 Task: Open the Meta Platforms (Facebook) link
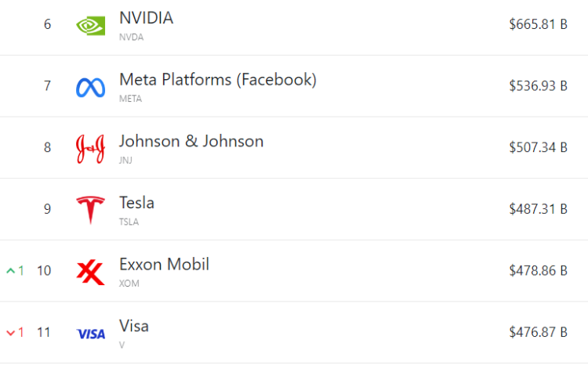pyautogui.click(x=218, y=79)
